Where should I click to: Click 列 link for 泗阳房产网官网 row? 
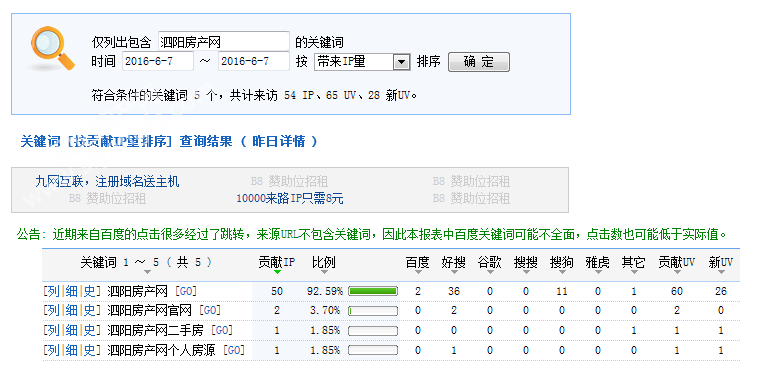click(x=54, y=310)
